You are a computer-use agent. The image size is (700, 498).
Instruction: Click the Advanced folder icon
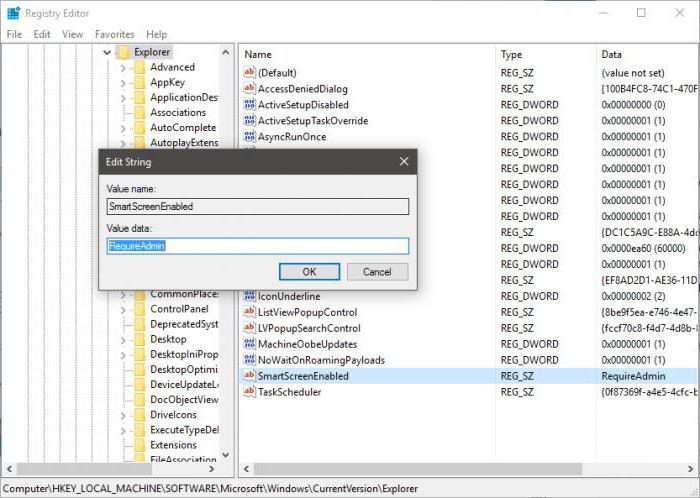click(140, 67)
